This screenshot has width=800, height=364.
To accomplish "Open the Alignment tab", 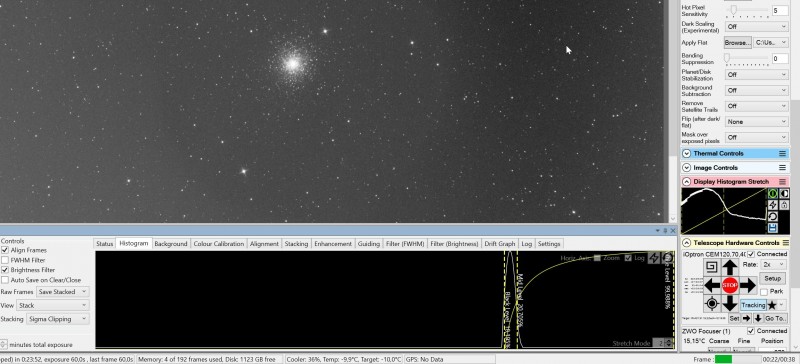I will coord(264,244).
